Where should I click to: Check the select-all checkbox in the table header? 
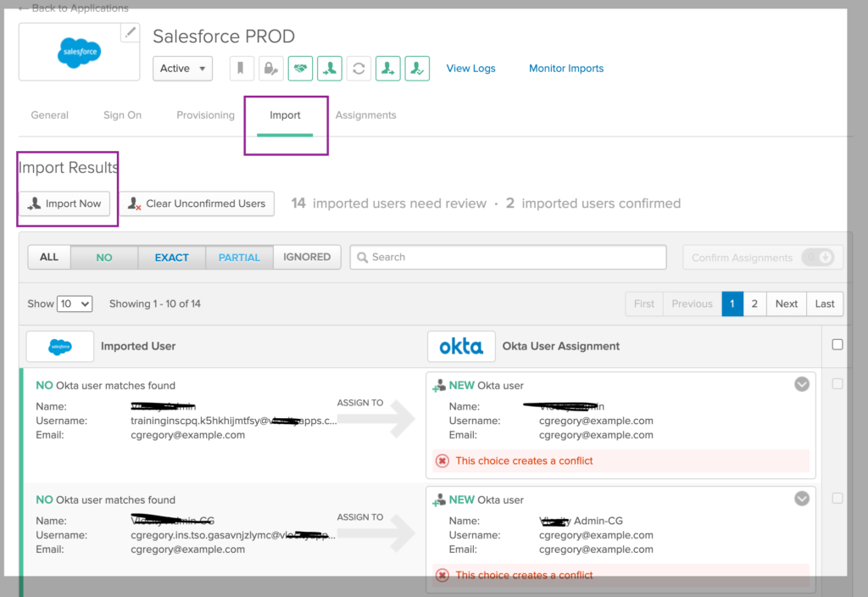tap(837, 345)
